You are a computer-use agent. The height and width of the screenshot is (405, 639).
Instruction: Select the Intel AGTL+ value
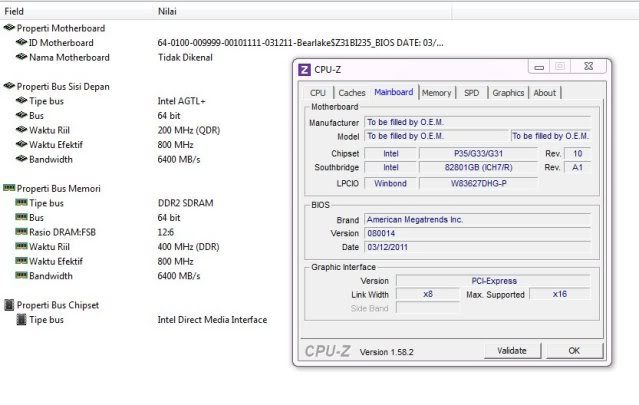coord(181,101)
